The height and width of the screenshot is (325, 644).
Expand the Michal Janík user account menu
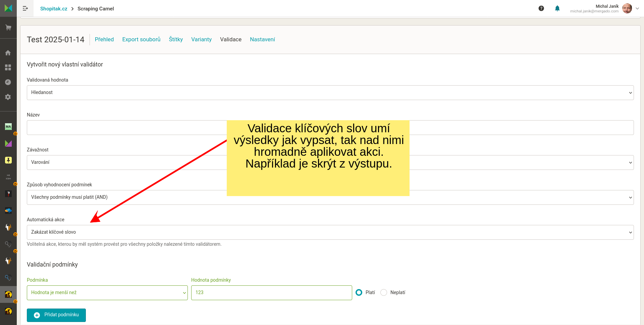pos(637,8)
